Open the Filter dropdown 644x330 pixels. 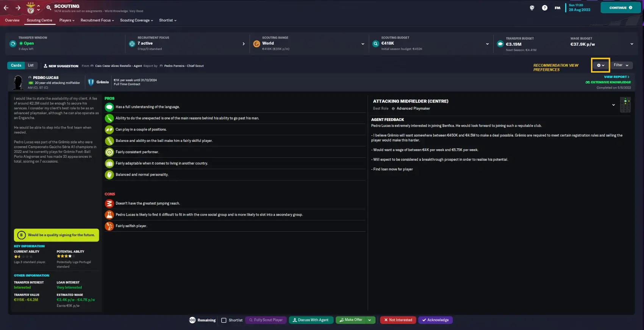coord(621,65)
